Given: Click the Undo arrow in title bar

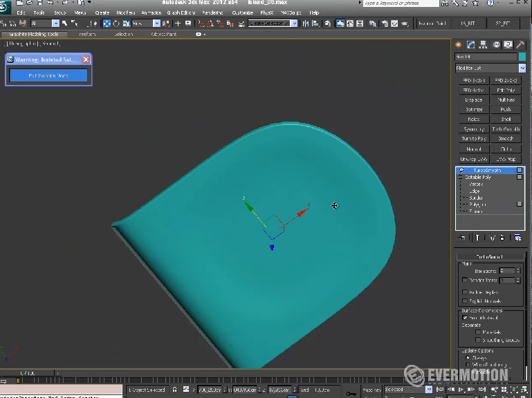Looking at the screenshot, I should pos(51,3).
